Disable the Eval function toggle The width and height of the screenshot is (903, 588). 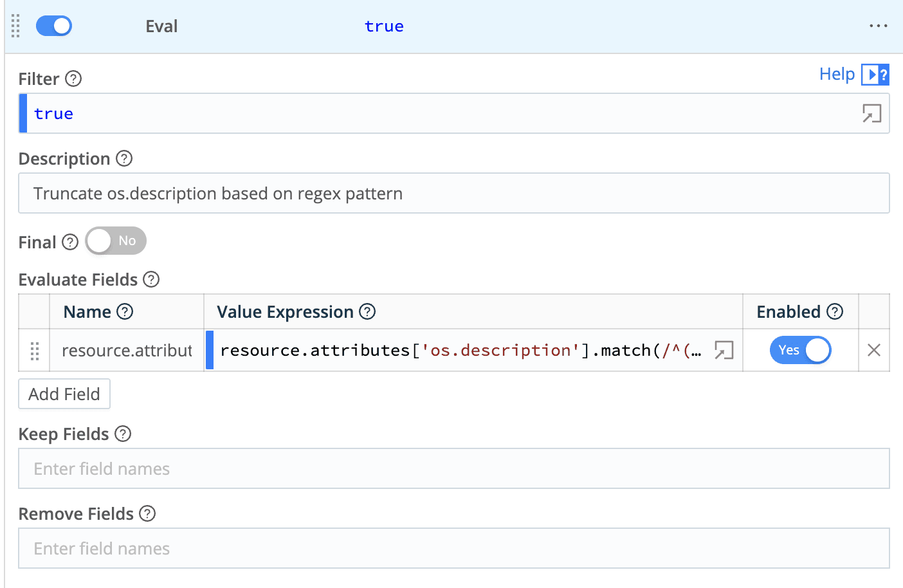coord(54,26)
